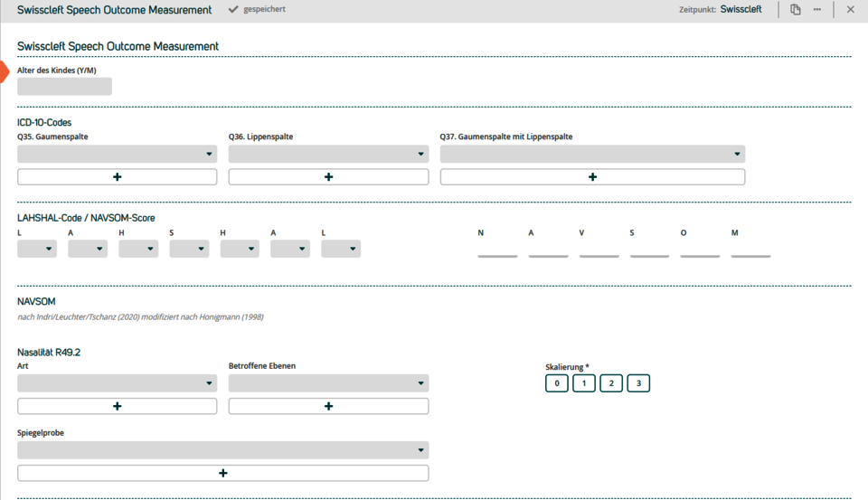Open the first L dropdown in LAHSHAL code
The image size is (868, 500).
[x=37, y=249]
